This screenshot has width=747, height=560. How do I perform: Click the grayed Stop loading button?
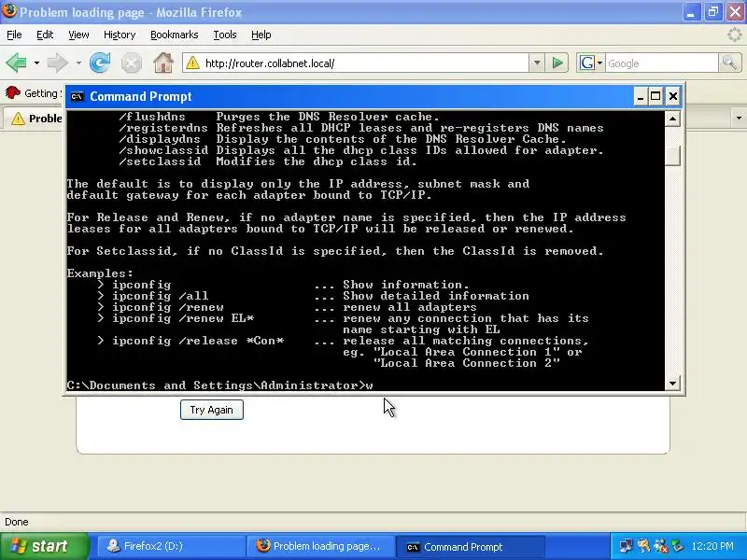131,63
